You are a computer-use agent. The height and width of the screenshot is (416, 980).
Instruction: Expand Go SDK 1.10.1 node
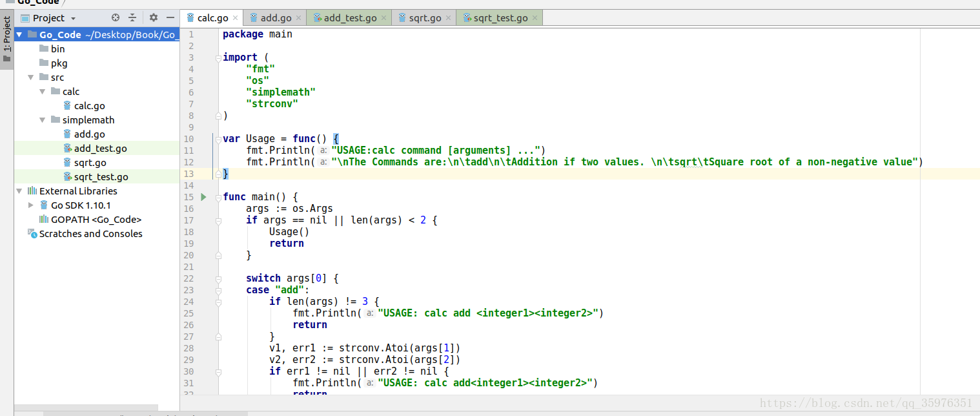click(x=31, y=205)
